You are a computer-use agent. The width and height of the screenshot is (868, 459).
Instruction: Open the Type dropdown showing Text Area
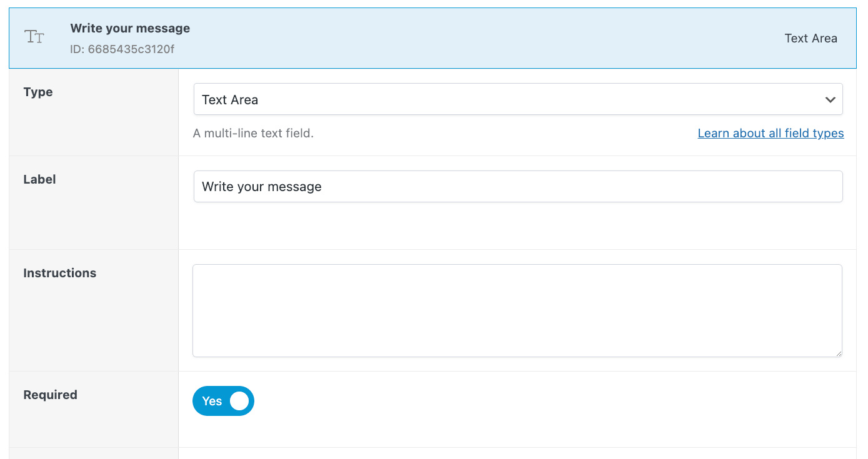point(518,99)
